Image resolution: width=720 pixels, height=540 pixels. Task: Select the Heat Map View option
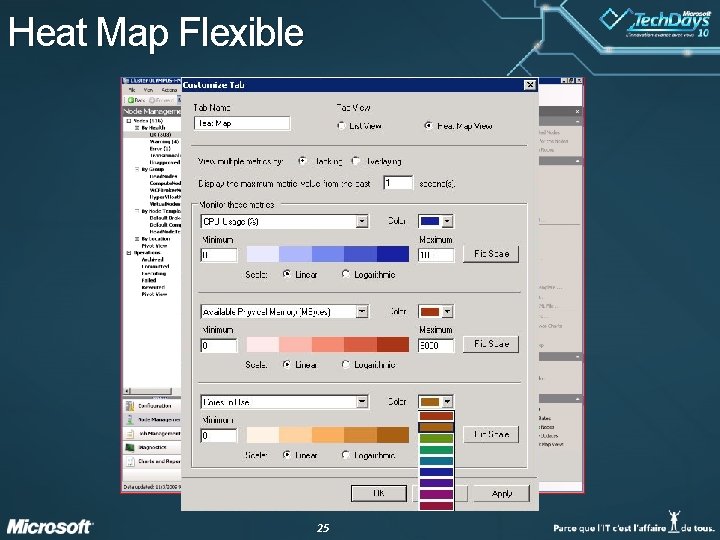tap(428, 125)
